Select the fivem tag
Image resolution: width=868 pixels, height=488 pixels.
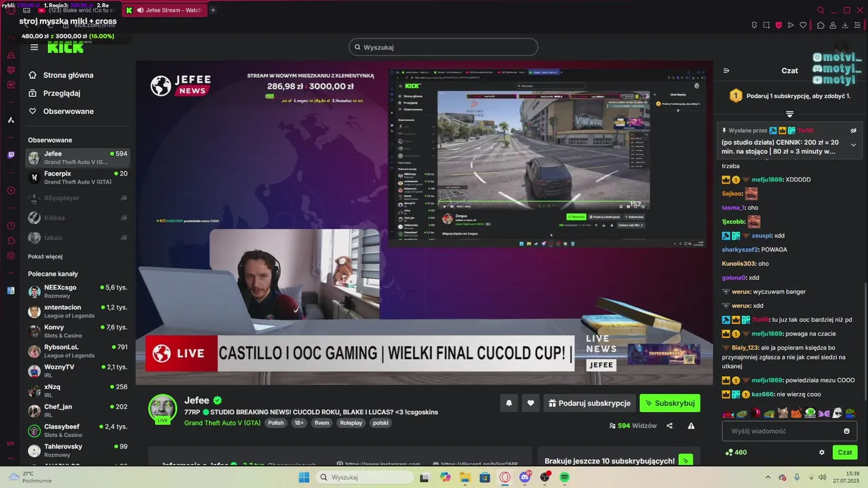click(321, 423)
